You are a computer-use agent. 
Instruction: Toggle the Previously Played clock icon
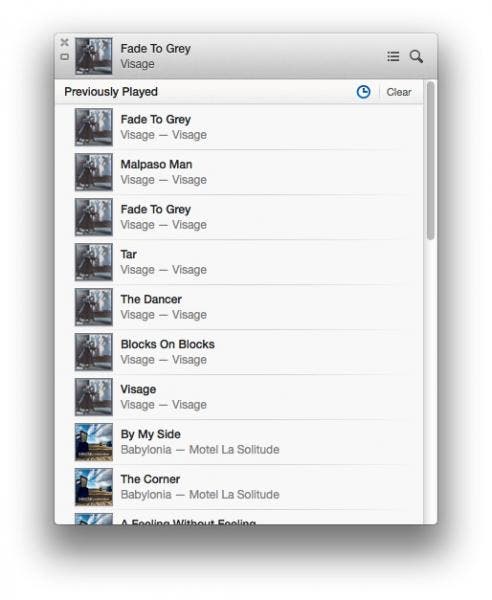363,92
